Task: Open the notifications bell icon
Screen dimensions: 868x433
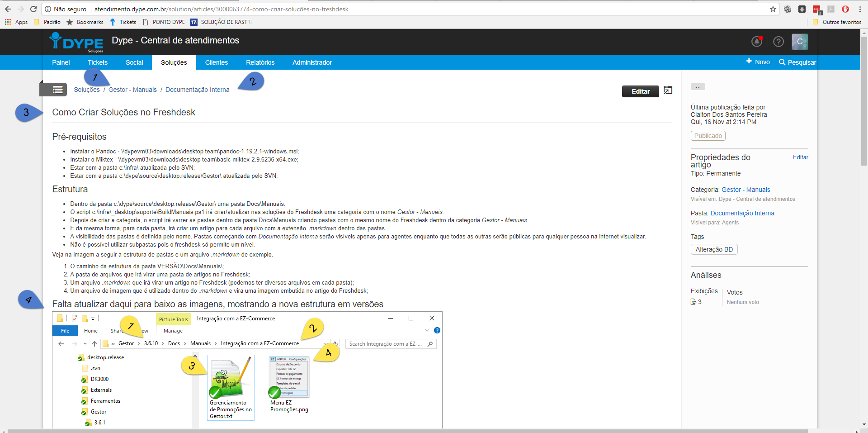Action: tap(757, 42)
